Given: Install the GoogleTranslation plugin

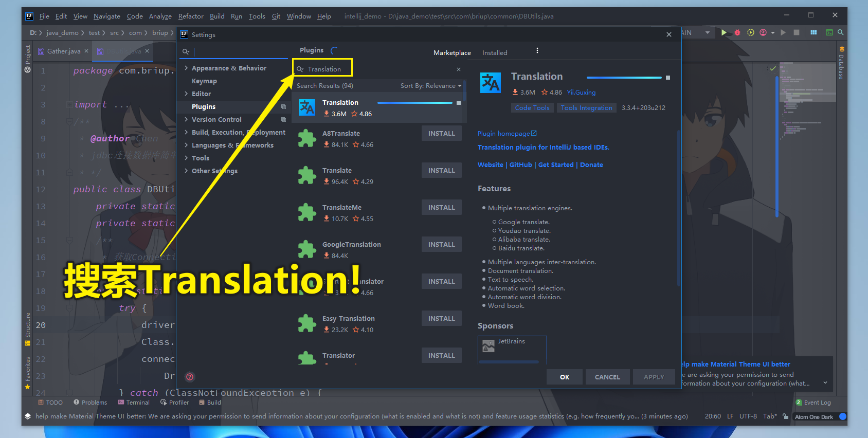Looking at the screenshot, I should (442, 244).
